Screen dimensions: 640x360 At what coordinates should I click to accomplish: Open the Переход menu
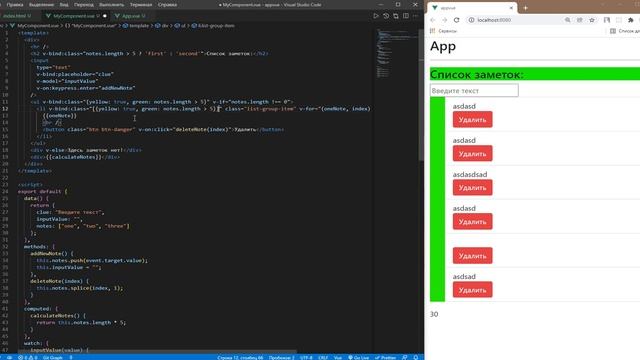[84, 5]
